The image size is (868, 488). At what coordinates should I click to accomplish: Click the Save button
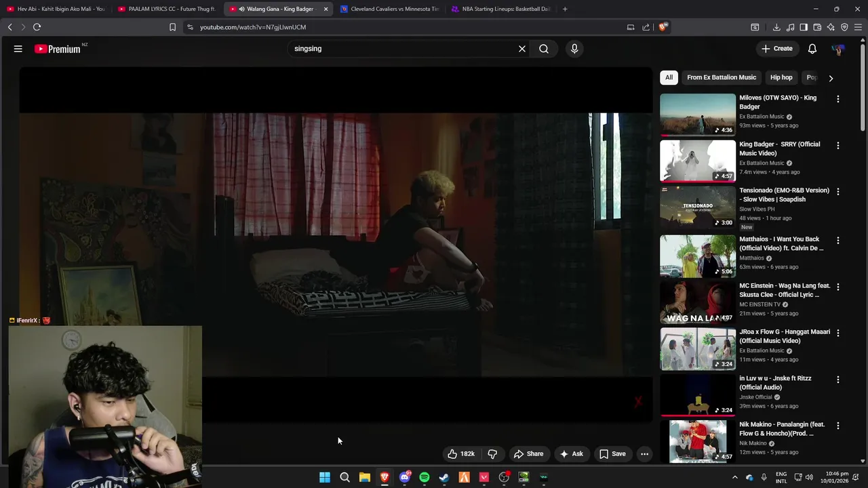pos(612,453)
